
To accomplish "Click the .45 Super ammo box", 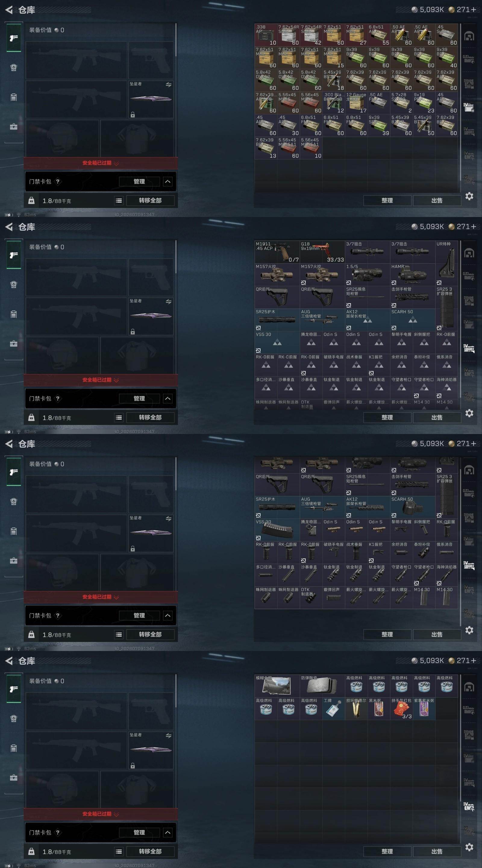I will [447, 35].
